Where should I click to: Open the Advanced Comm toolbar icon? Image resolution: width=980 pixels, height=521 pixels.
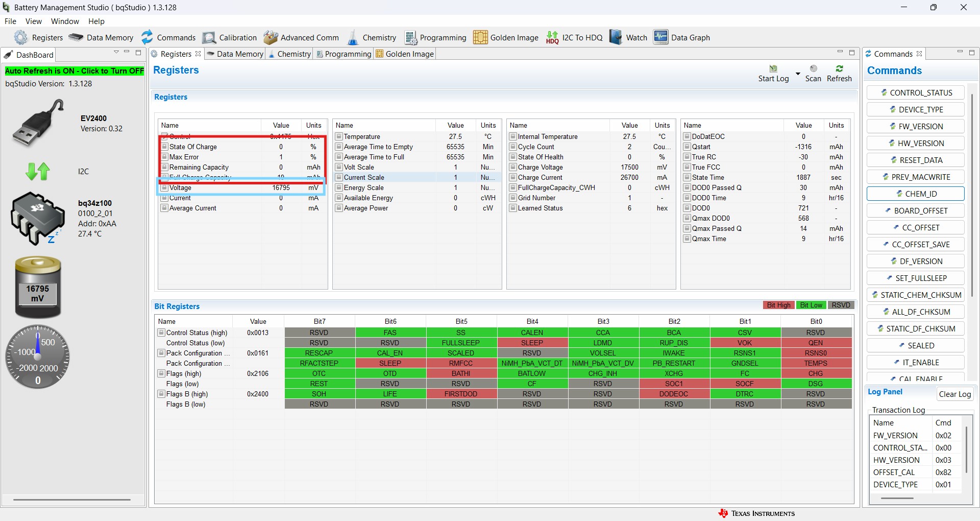[271, 37]
